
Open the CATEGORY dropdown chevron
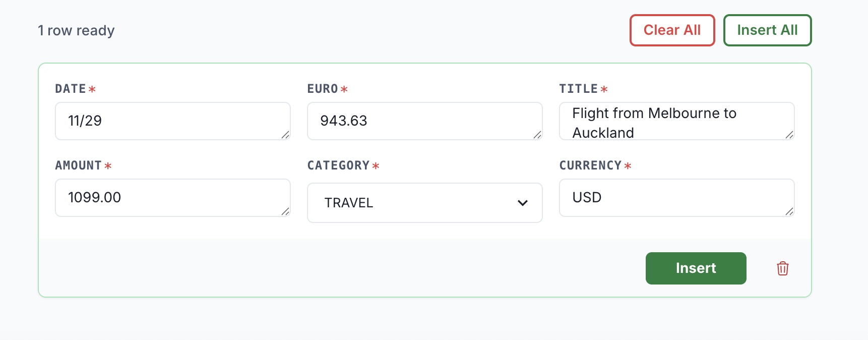[x=523, y=203]
